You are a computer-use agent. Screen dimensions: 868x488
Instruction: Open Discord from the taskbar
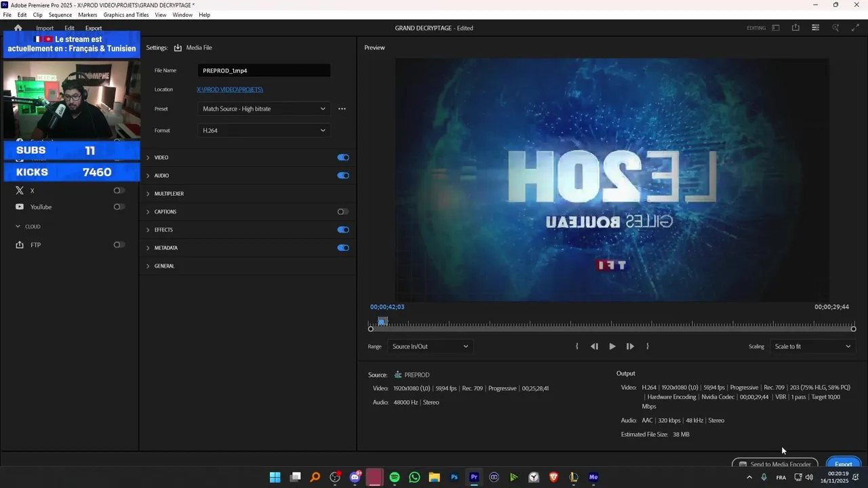(355, 477)
